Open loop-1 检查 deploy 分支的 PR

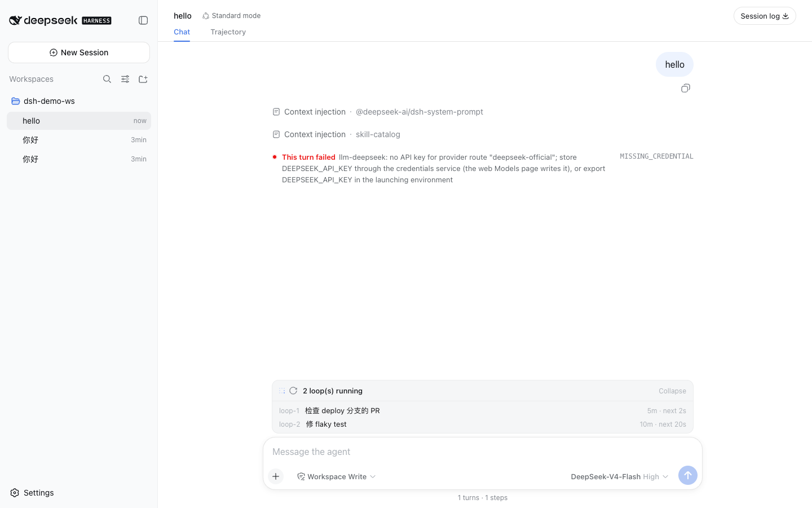(483, 410)
